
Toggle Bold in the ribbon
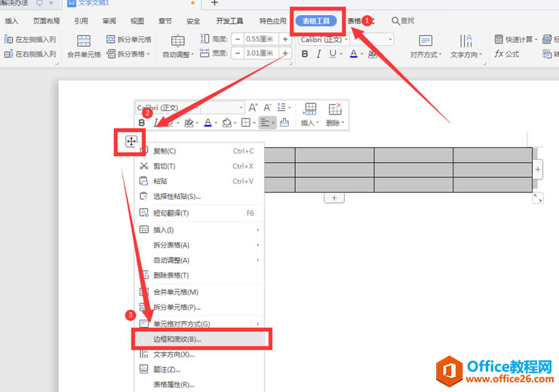305,54
